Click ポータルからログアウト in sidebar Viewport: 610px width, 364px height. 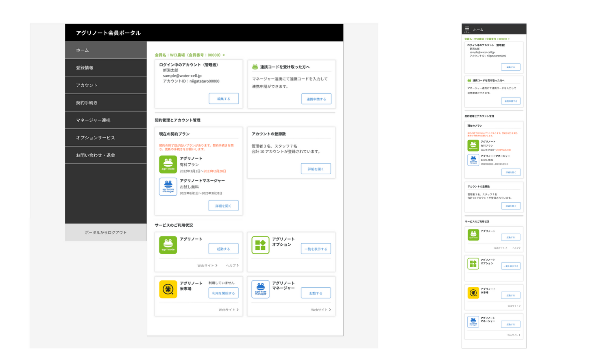click(x=106, y=232)
